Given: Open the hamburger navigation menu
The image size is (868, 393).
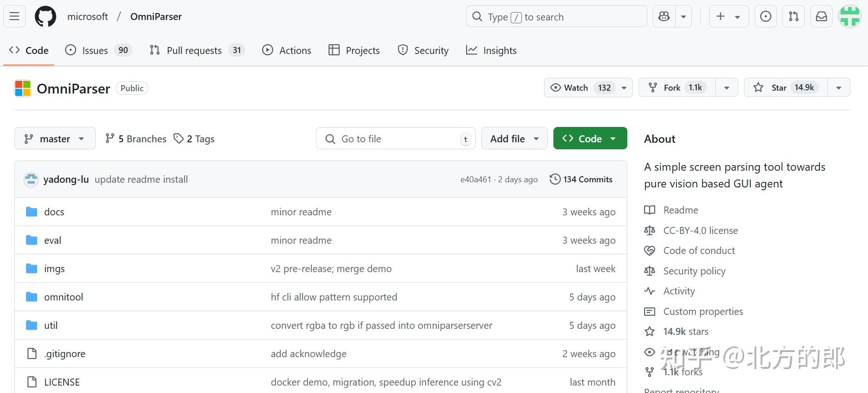Looking at the screenshot, I should coord(14,17).
